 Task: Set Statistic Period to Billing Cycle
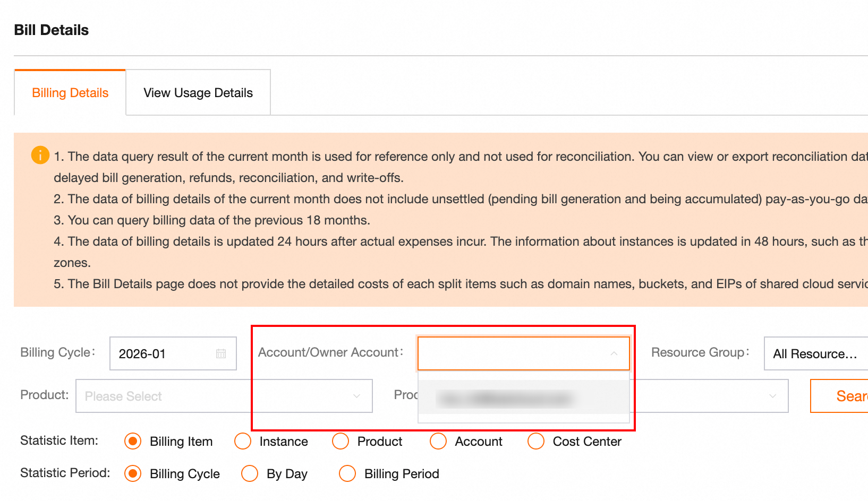tap(133, 473)
